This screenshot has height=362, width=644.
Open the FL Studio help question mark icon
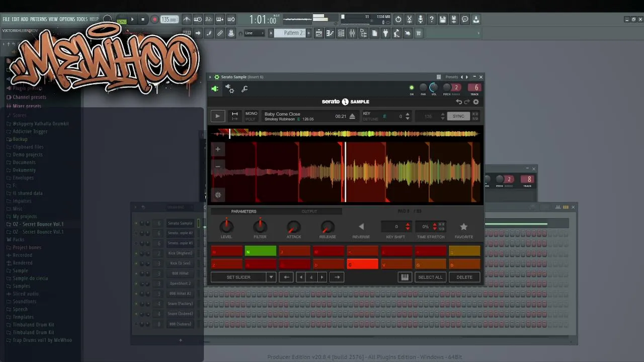tap(432, 20)
